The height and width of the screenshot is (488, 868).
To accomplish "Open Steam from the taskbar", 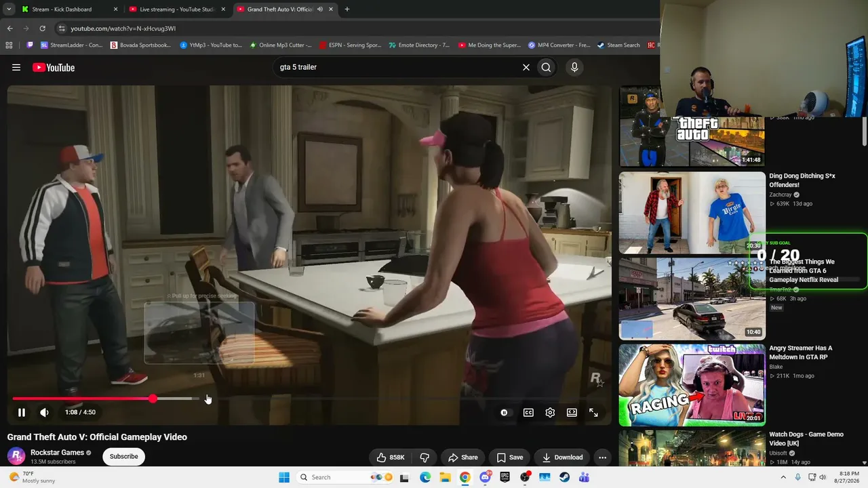I will click(564, 477).
